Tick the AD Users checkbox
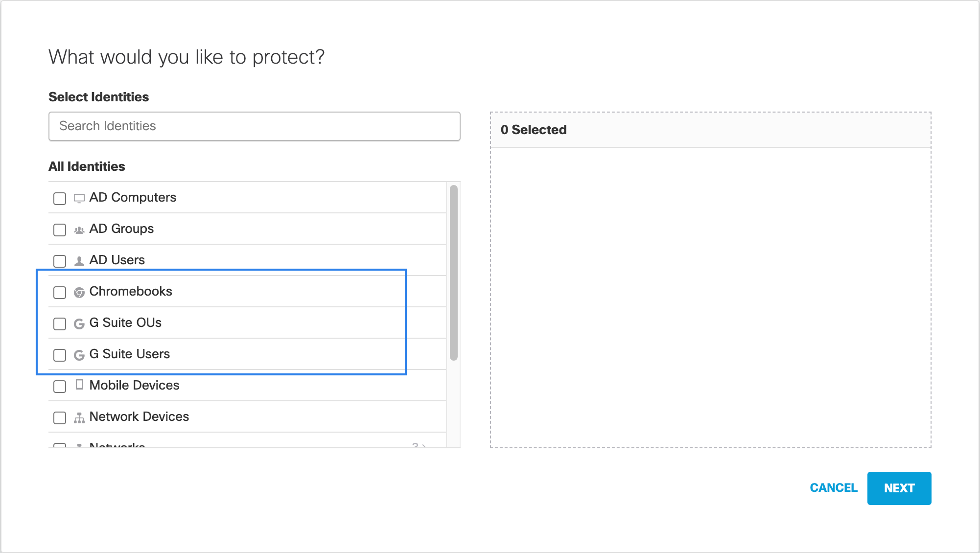Image resolution: width=980 pixels, height=553 pixels. click(x=60, y=261)
